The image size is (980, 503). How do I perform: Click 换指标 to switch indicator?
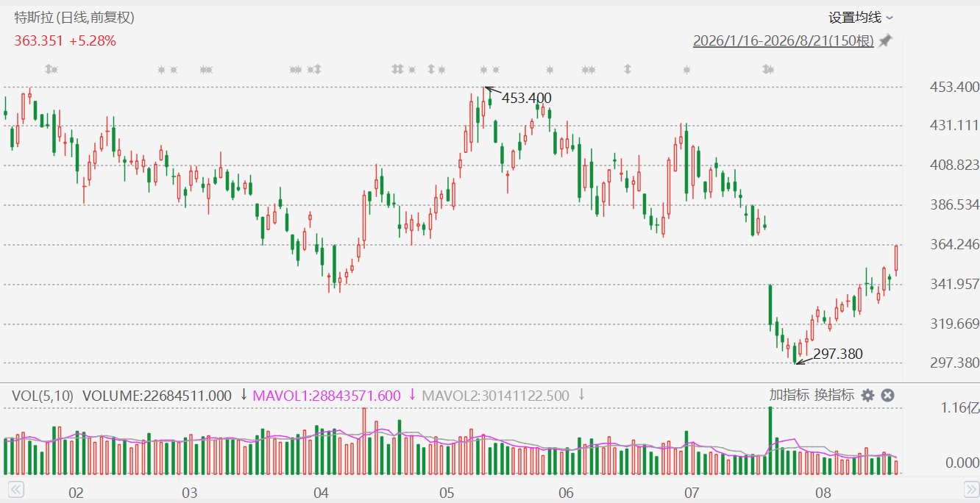click(834, 395)
